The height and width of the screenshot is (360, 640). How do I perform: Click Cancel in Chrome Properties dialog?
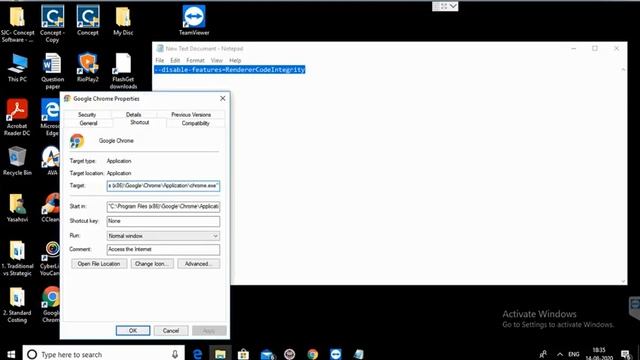(171, 331)
